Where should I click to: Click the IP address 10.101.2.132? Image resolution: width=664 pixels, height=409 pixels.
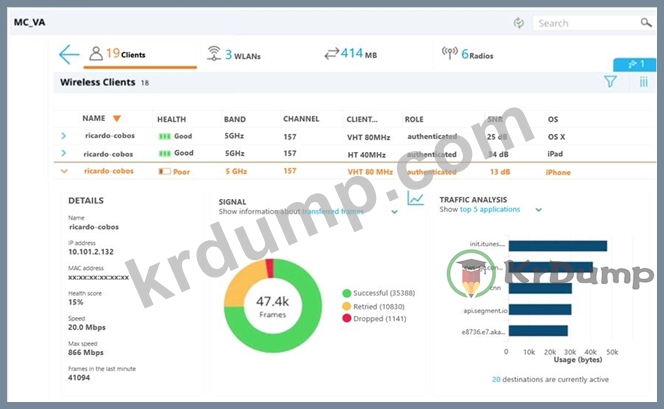[x=91, y=252]
